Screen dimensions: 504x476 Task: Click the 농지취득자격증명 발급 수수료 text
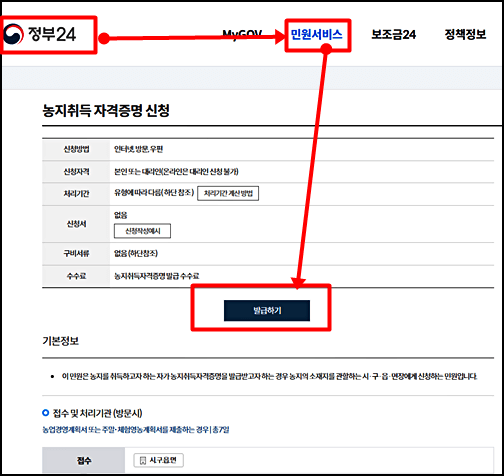coord(157,276)
